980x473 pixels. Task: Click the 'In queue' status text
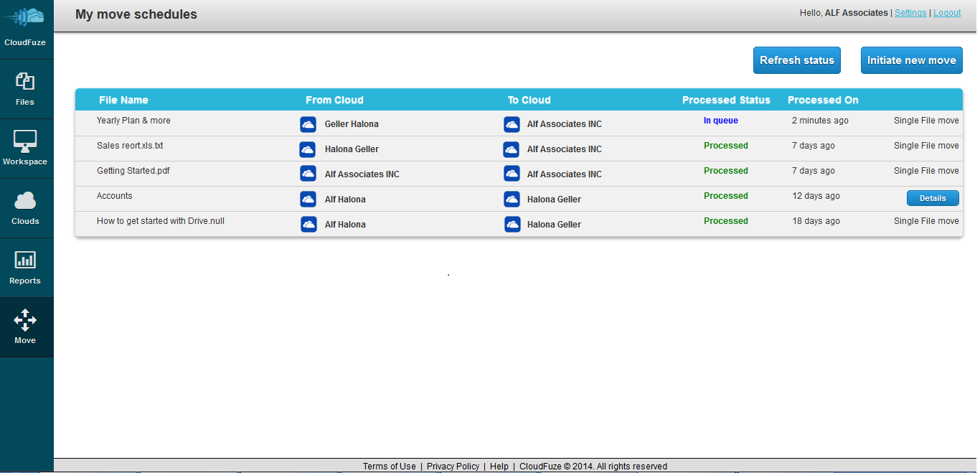point(721,121)
